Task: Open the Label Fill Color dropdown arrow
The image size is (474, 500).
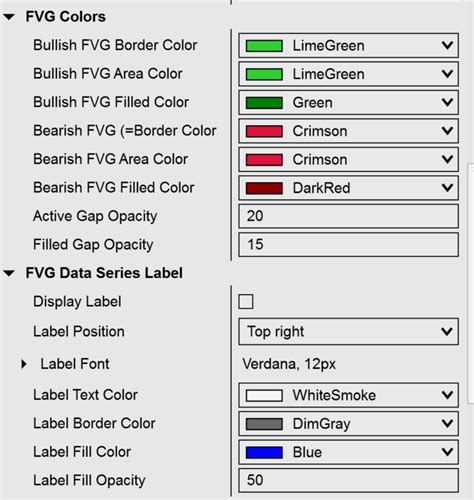Action: (447, 452)
